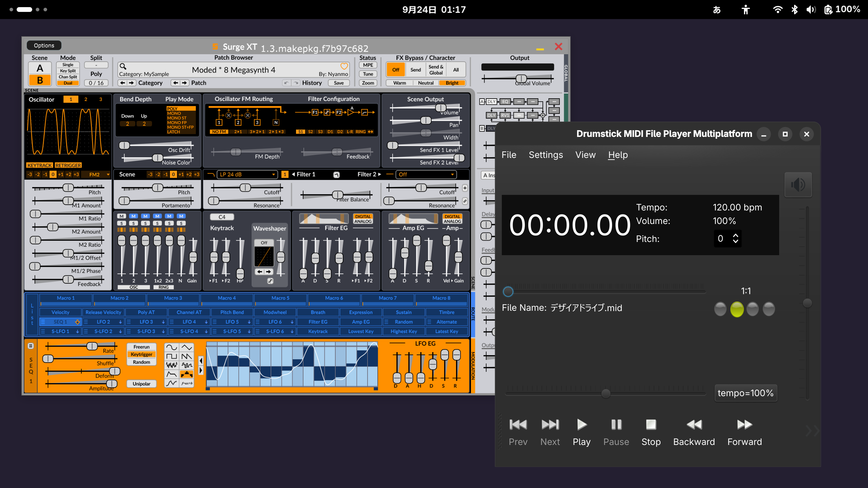Open the SEQ 1 dropdown arrow
Viewport: 868px width, 488px height.
coord(77,322)
